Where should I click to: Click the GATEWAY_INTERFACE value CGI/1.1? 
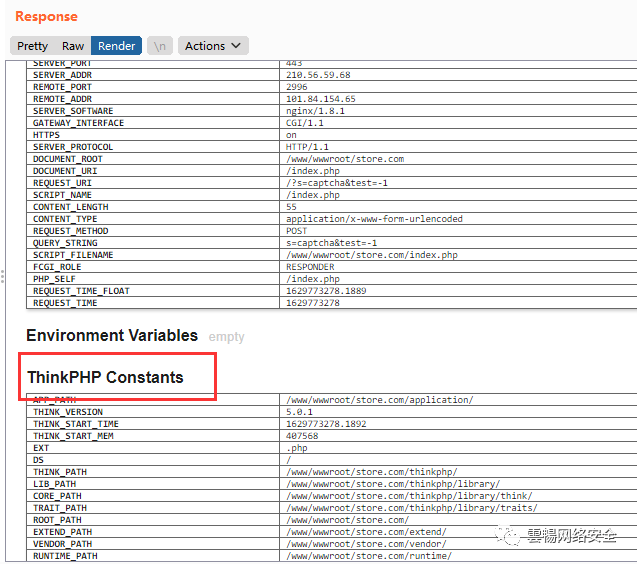[305, 123]
